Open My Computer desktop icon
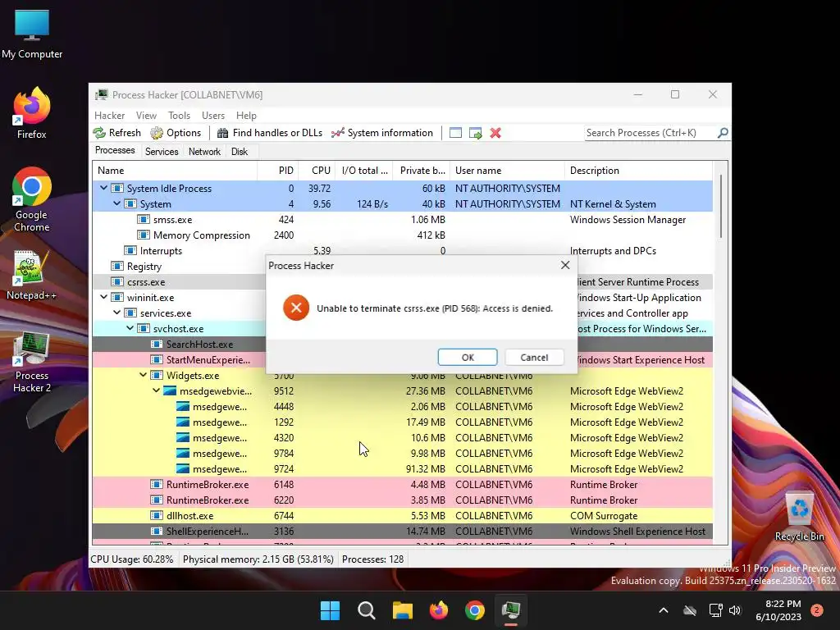This screenshot has height=630, width=840. 32,34
